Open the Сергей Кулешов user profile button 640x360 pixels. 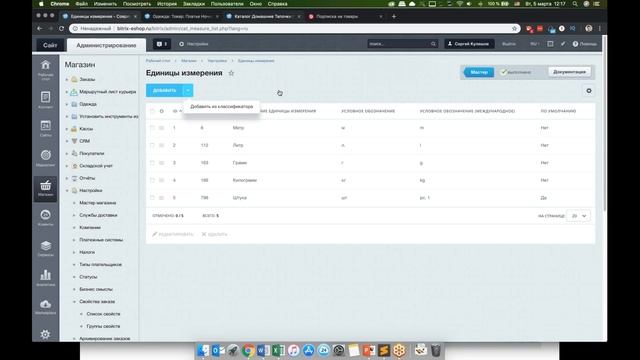click(x=469, y=44)
